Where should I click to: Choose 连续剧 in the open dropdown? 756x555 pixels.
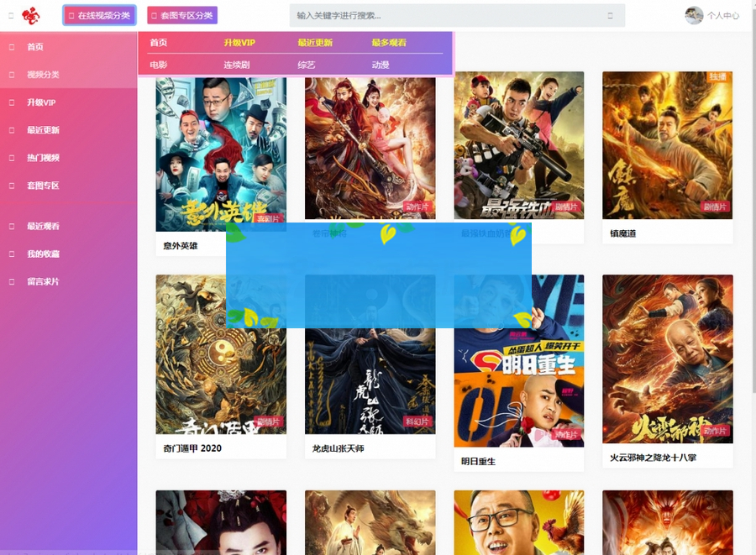coord(236,63)
